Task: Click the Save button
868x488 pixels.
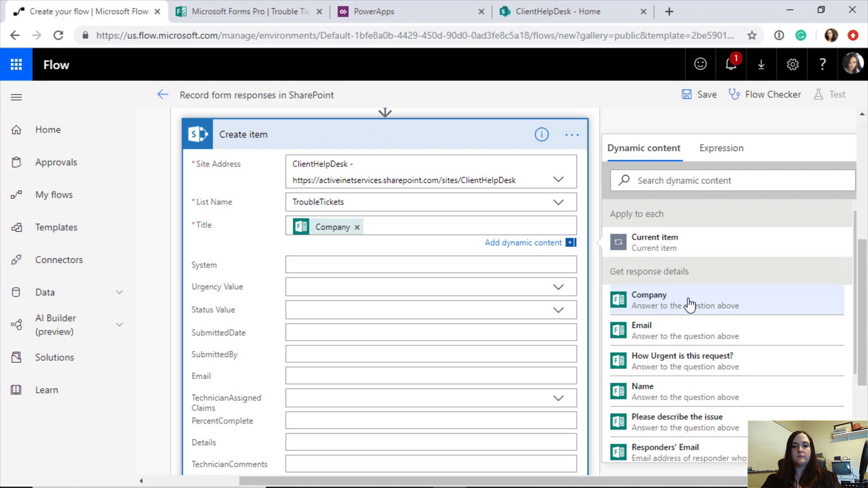Action: coord(699,94)
